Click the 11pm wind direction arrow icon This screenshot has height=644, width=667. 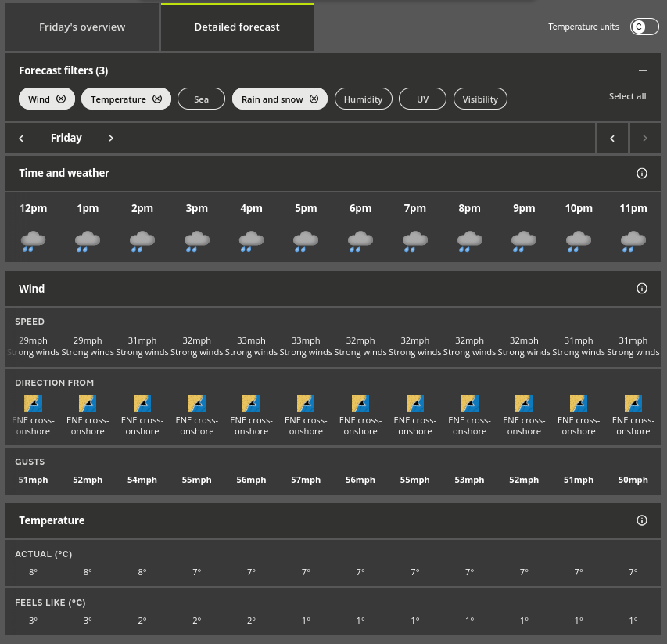coord(633,404)
